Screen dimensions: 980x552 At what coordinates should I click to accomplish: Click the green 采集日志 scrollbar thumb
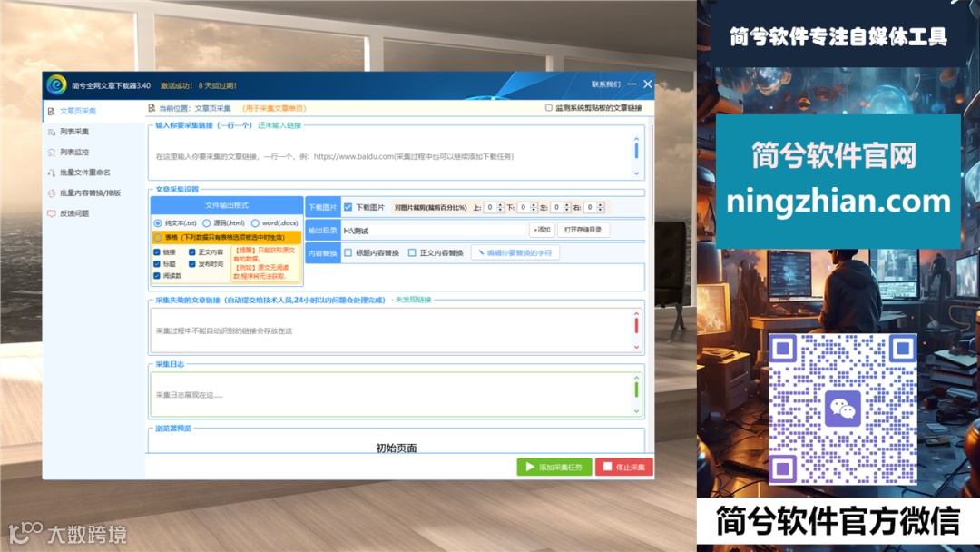tap(636, 389)
